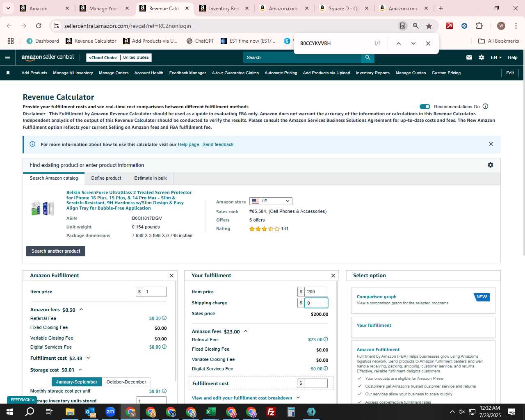
Task: Click Amazon Fulfillment Item price field
Action: click(154, 292)
